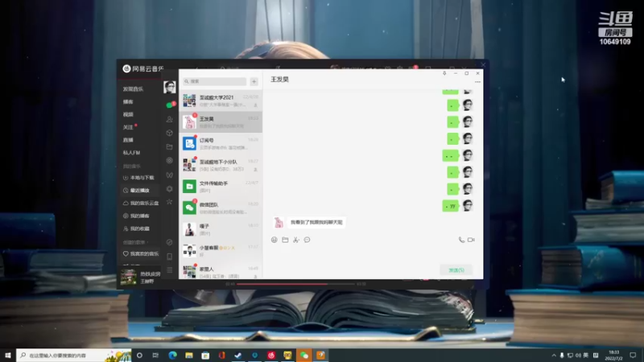Open the Windows Start menu
Viewport: 644px width, 362px height.
pos(8,355)
